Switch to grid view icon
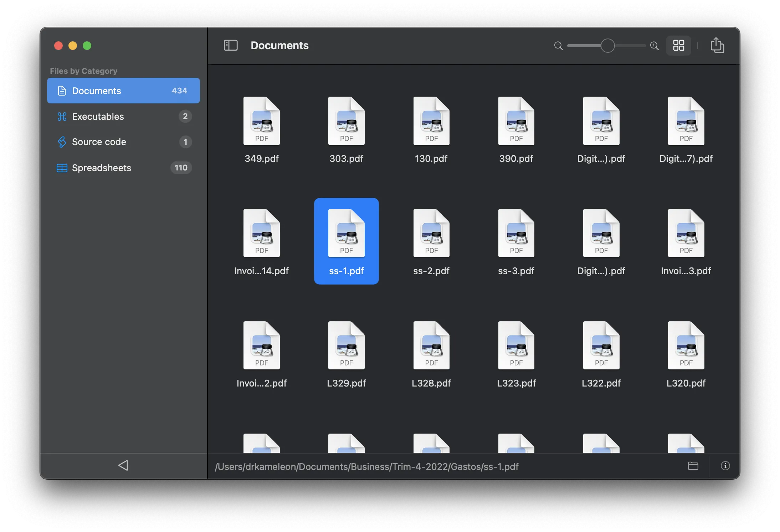780x532 pixels. click(x=678, y=45)
